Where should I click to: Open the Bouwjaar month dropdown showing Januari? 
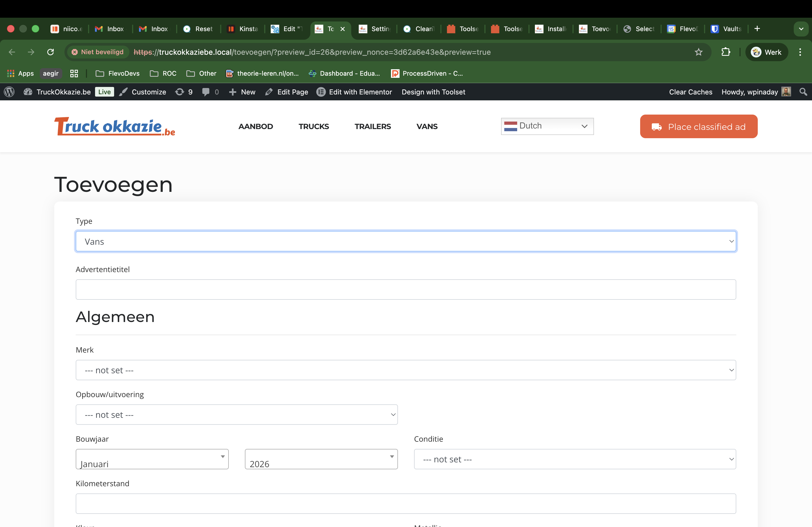152,459
